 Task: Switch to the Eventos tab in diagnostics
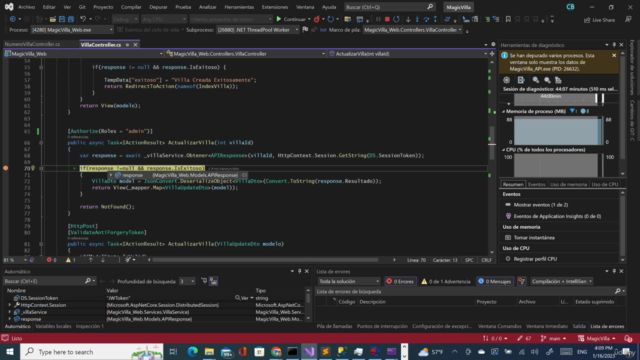(536, 184)
